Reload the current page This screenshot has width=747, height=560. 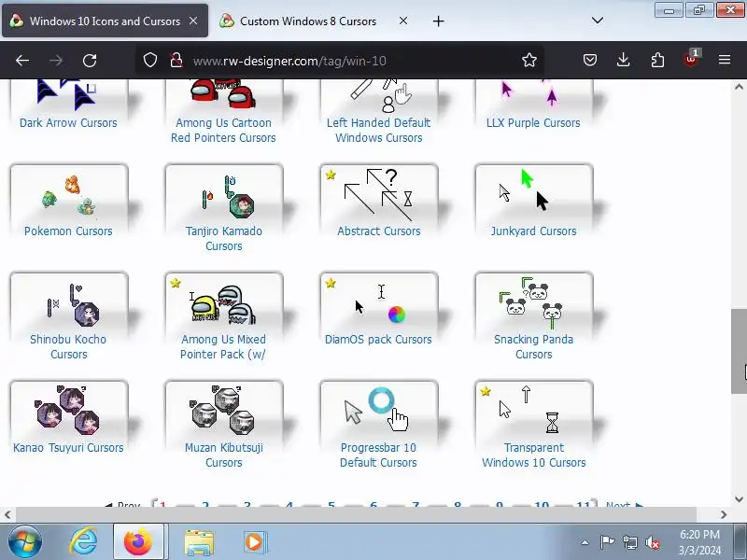pos(90,61)
